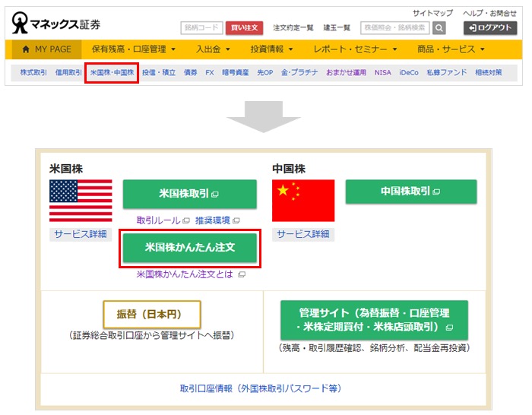532x415 pixels.
Task: Open 注文約定一覧 link
Action: [x=293, y=28]
